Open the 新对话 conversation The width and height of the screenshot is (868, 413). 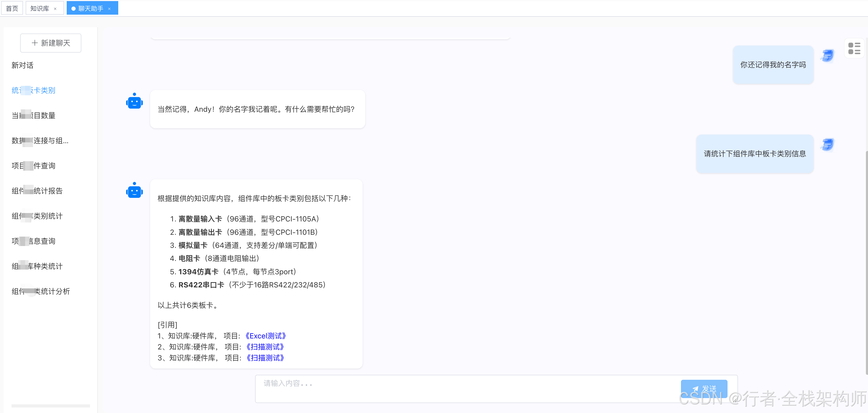click(x=22, y=65)
